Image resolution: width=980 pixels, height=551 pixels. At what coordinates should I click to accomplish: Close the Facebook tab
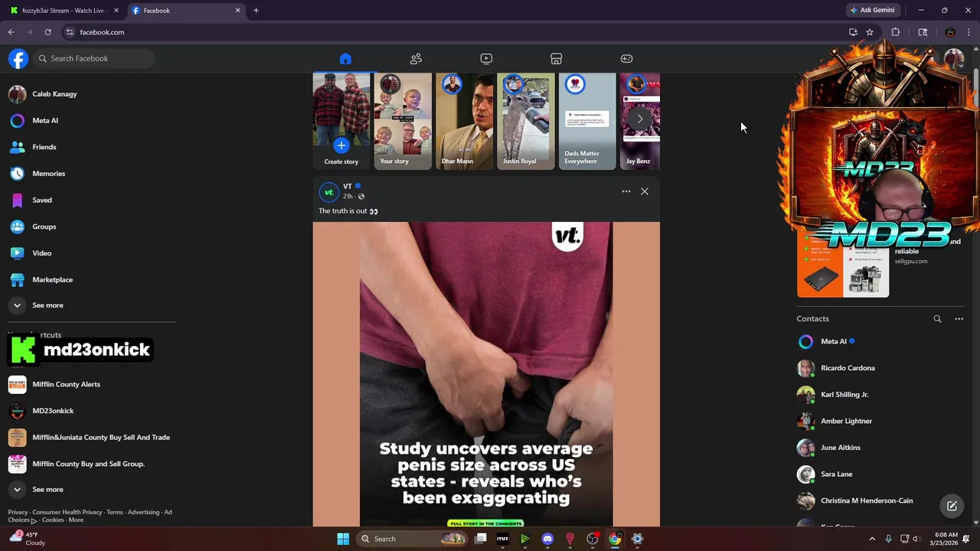[x=237, y=11]
